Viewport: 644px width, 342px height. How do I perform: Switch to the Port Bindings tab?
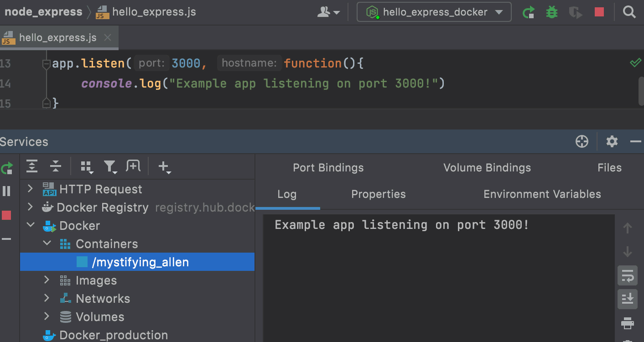(x=328, y=168)
